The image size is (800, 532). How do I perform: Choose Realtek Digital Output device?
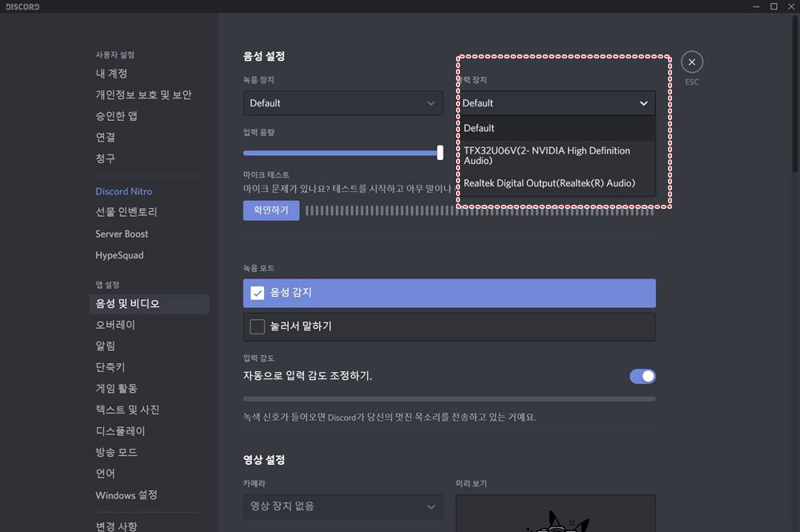pos(555,183)
